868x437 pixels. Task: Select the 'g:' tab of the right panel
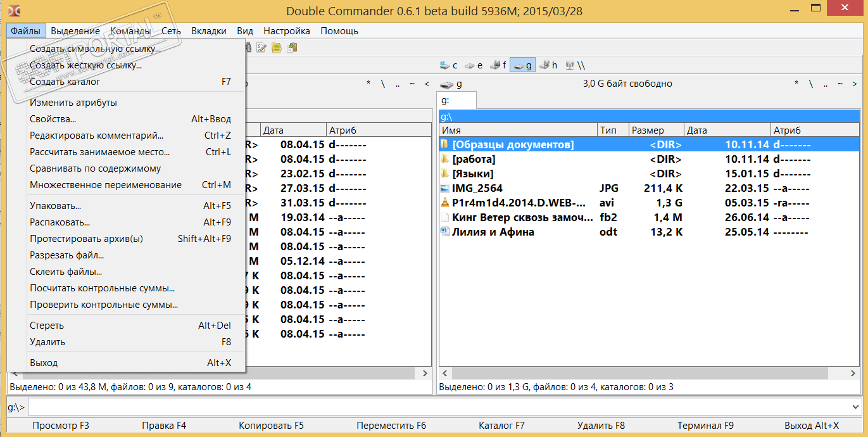(456, 101)
